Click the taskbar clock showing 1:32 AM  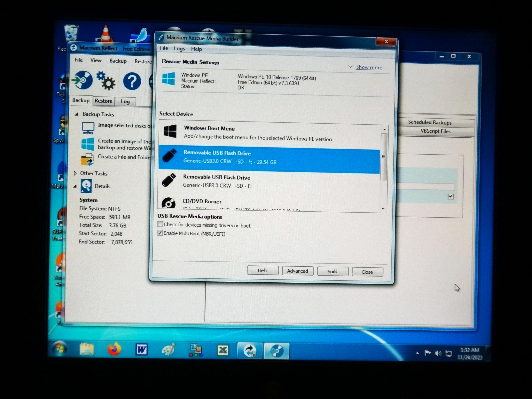pos(470,354)
